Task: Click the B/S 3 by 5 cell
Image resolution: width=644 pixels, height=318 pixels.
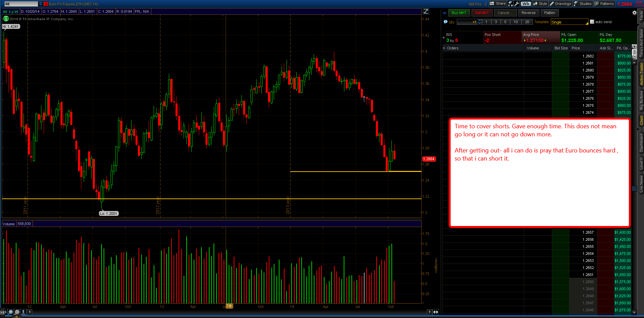Action: [464, 37]
